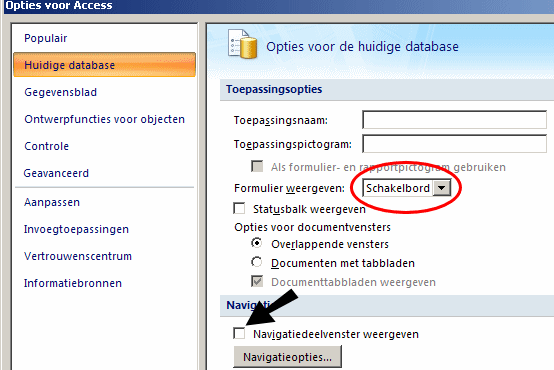This screenshot has height=370, width=554.
Task: Open the Informatiebronnen category
Action: [73, 283]
